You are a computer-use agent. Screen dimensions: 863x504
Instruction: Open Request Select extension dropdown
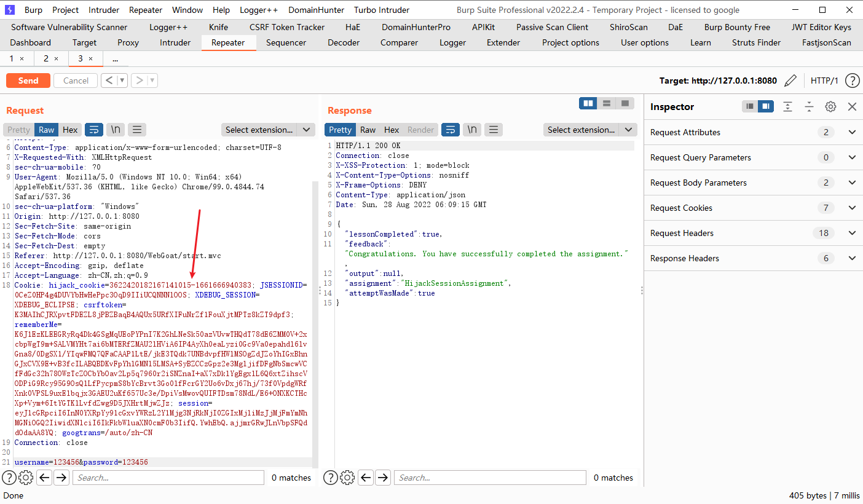click(268, 130)
